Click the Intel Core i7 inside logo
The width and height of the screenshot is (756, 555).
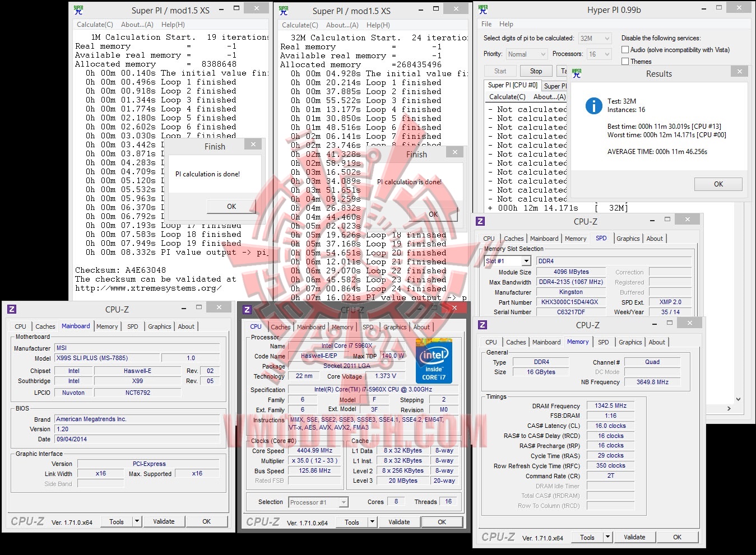(434, 361)
